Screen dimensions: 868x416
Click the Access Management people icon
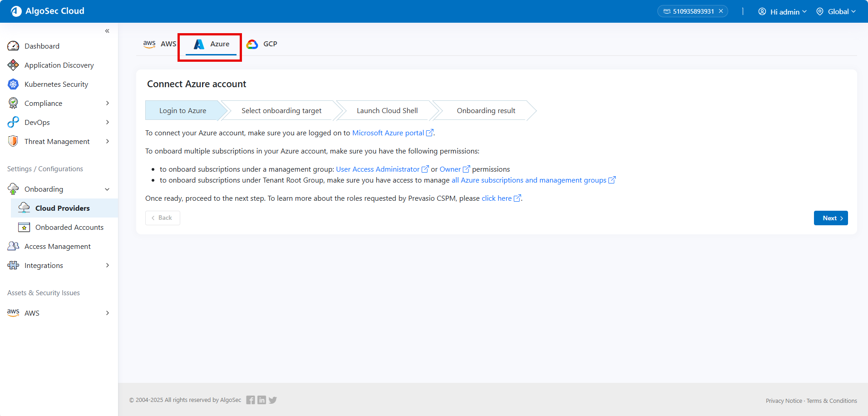click(13, 246)
